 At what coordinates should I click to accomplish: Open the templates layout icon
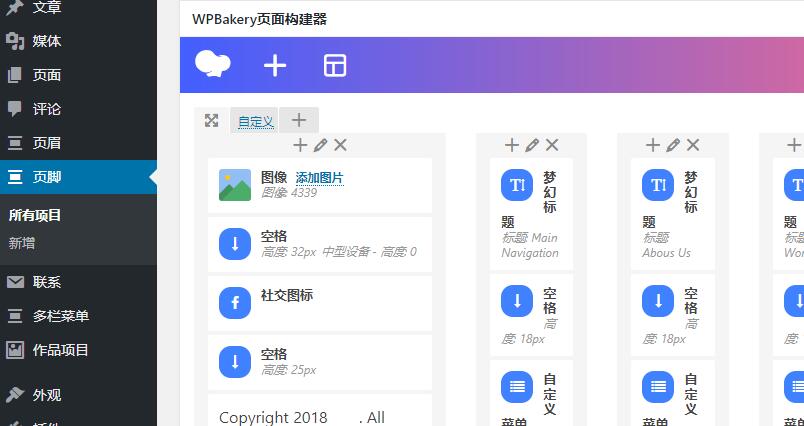pos(335,66)
